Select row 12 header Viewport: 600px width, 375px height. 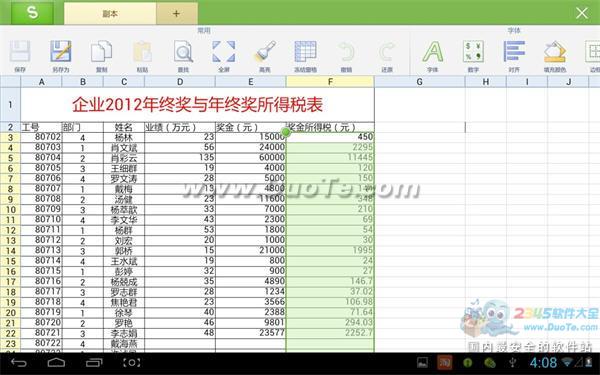click(x=10, y=230)
